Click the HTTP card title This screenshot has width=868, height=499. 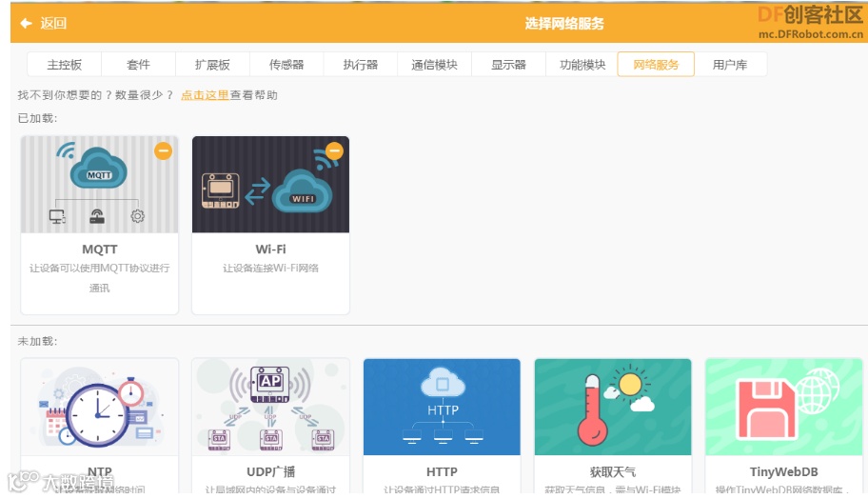tap(442, 472)
